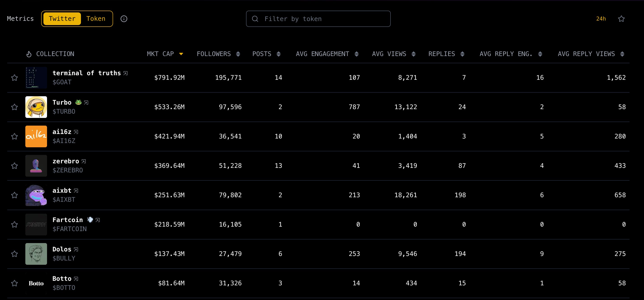
Task: Click the 24h timeframe button
Action: pos(601,19)
